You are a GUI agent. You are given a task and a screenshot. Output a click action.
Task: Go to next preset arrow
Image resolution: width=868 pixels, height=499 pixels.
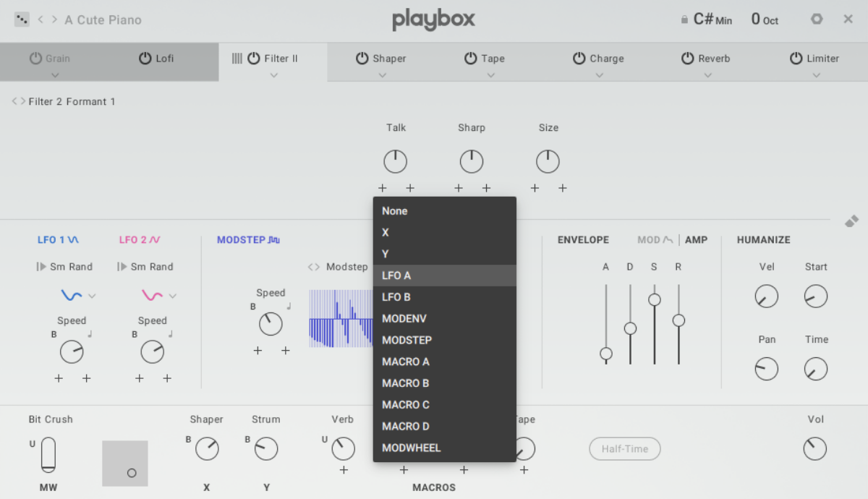54,20
